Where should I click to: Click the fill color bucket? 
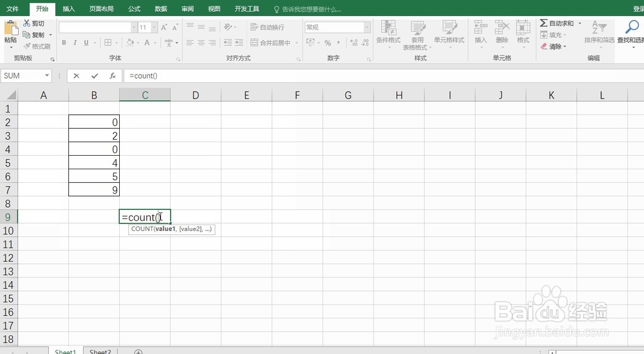coord(130,42)
